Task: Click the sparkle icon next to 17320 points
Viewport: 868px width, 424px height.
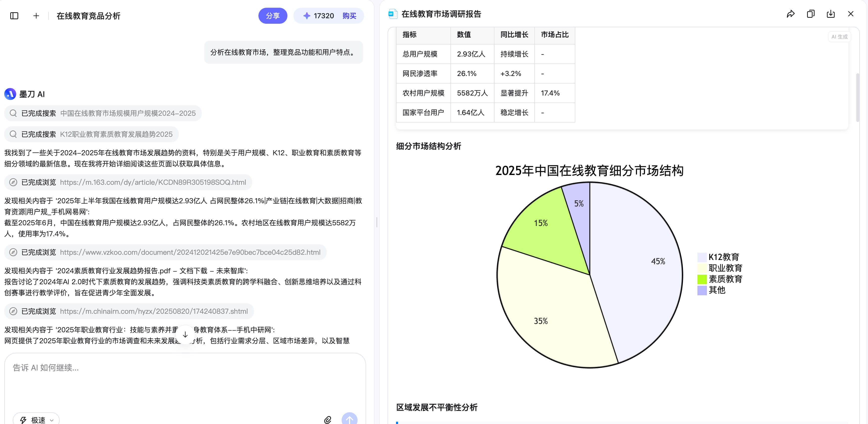Action: point(307,15)
